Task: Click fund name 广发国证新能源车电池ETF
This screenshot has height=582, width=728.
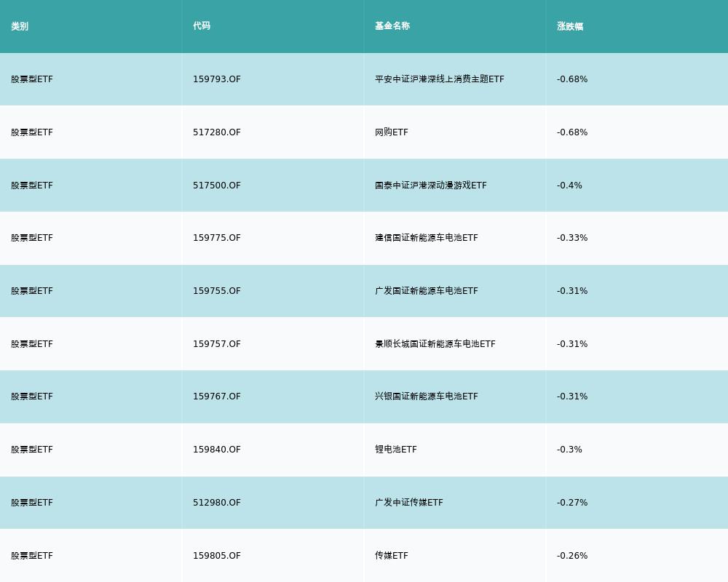Action: [426, 291]
